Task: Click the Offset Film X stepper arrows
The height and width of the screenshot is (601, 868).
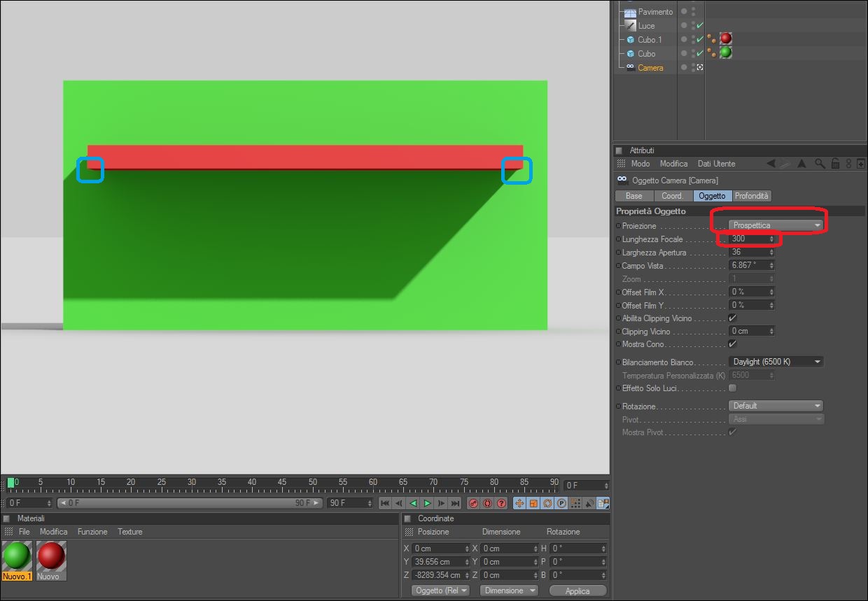Action: [x=771, y=292]
